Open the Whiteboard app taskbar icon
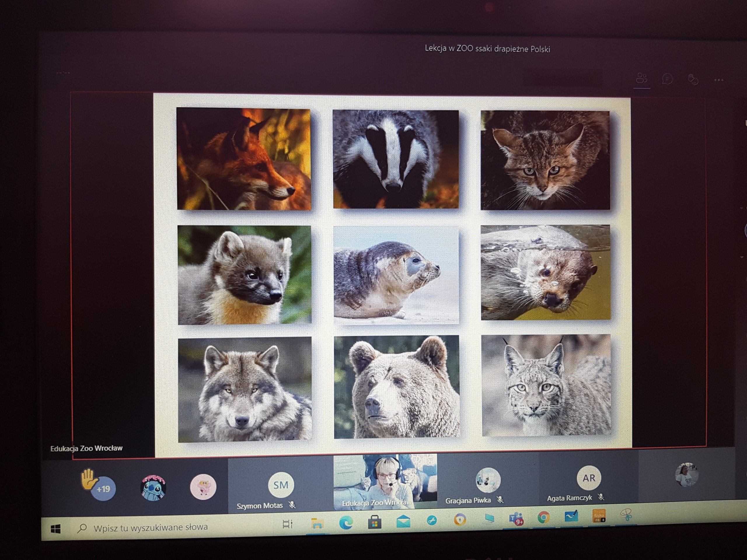The height and width of the screenshot is (560, 747). click(571, 517)
